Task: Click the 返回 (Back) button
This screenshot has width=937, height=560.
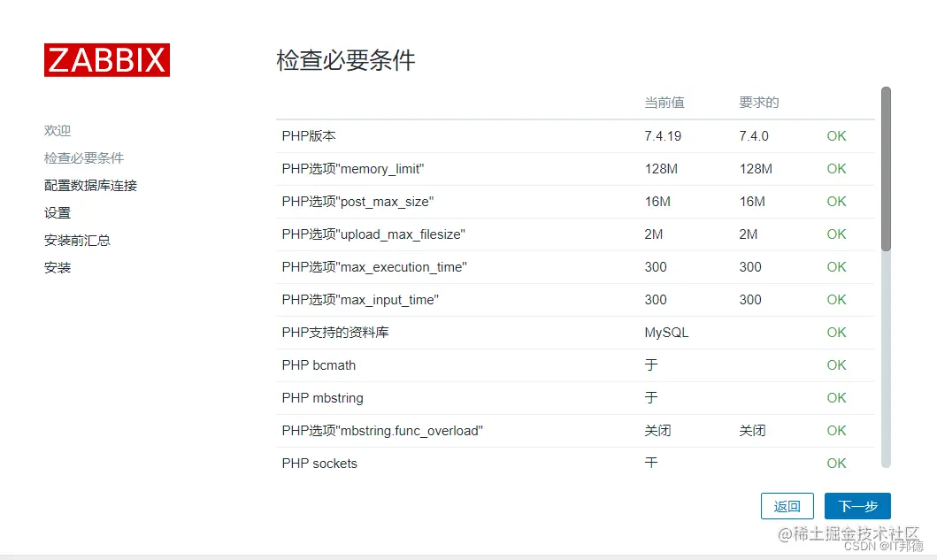Action: (787, 506)
